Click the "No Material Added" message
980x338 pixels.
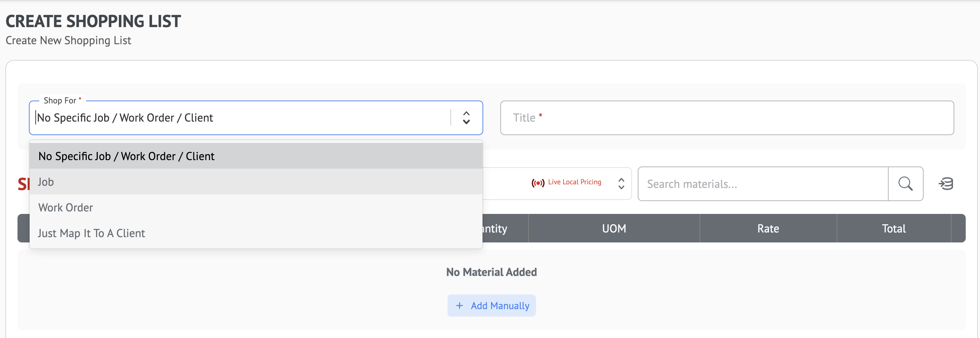[491, 272]
